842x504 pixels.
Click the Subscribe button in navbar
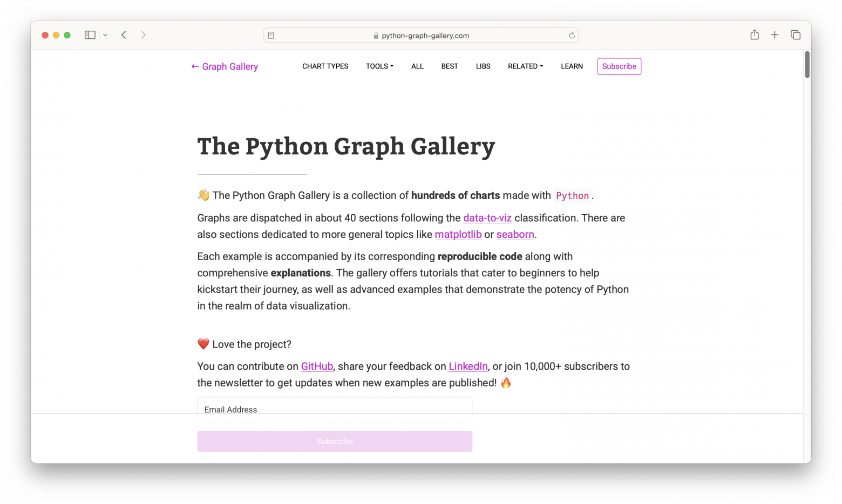click(619, 66)
